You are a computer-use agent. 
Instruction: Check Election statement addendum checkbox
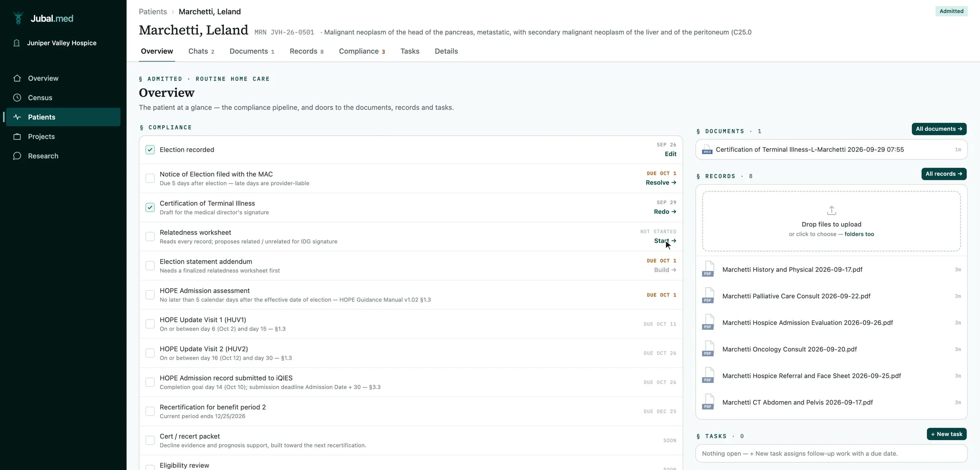[x=150, y=266]
